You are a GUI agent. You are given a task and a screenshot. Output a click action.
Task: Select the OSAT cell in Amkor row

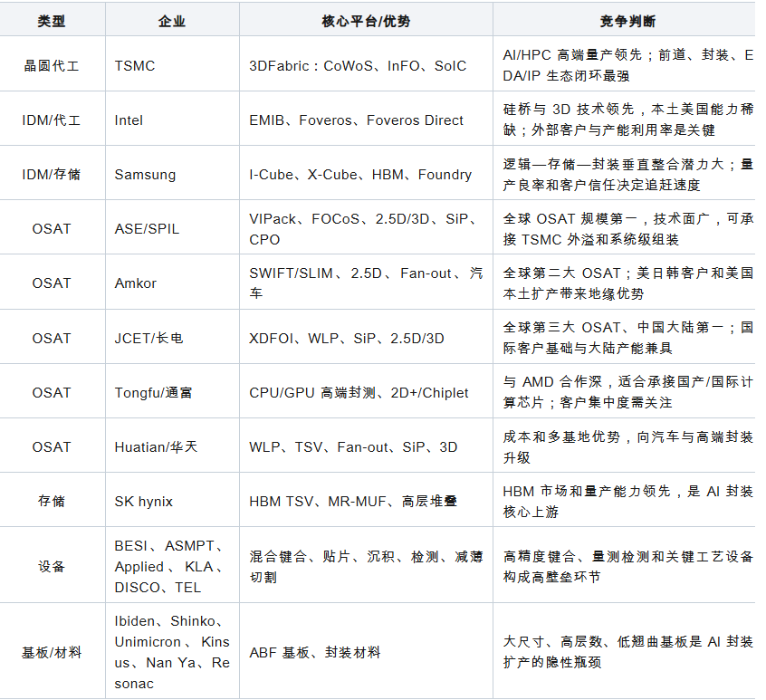[52, 282]
